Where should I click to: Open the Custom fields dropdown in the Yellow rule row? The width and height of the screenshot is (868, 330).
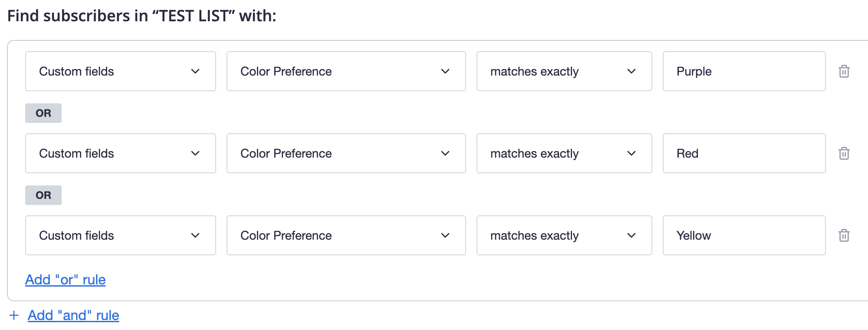(x=120, y=235)
